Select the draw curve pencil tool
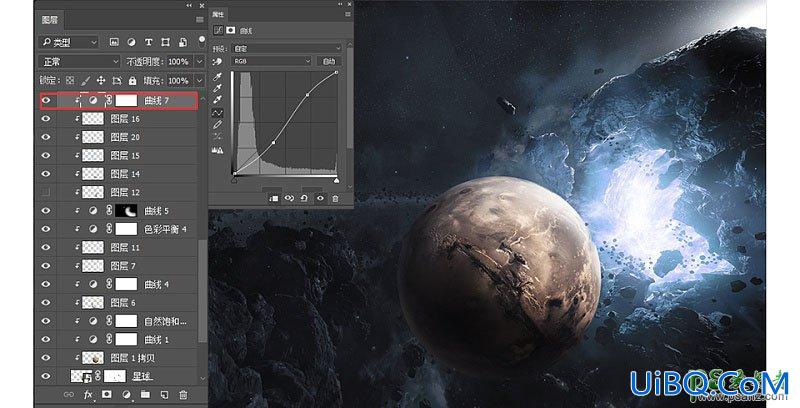Screen dimensions: 800x408 pos(218,124)
